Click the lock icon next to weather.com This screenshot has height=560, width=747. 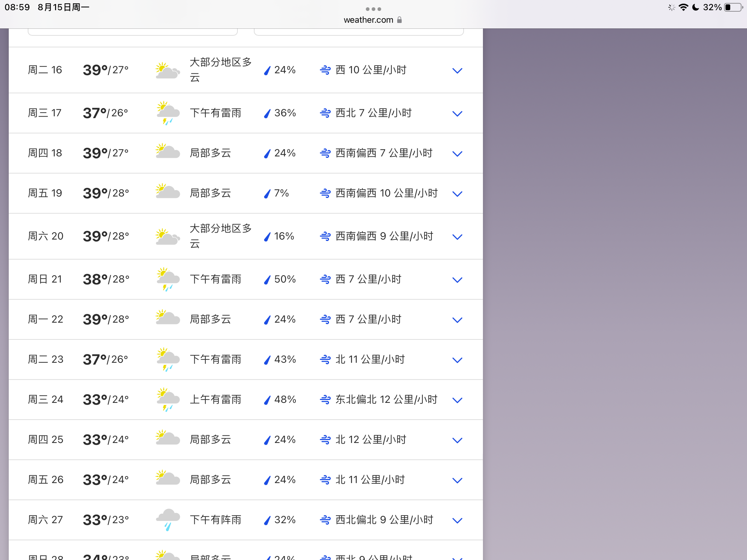tap(399, 20)
